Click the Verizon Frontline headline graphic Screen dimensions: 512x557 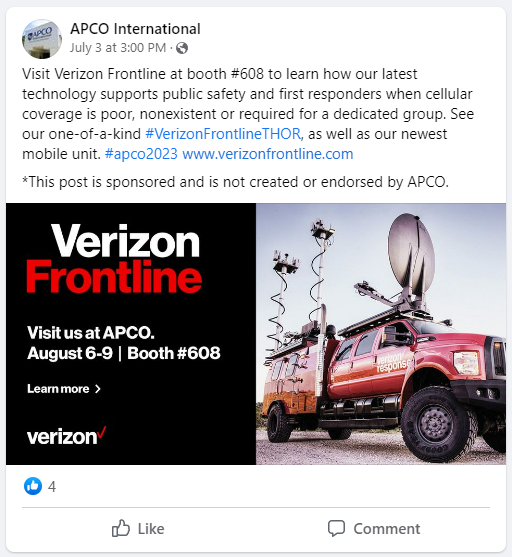tap(114, 259)
